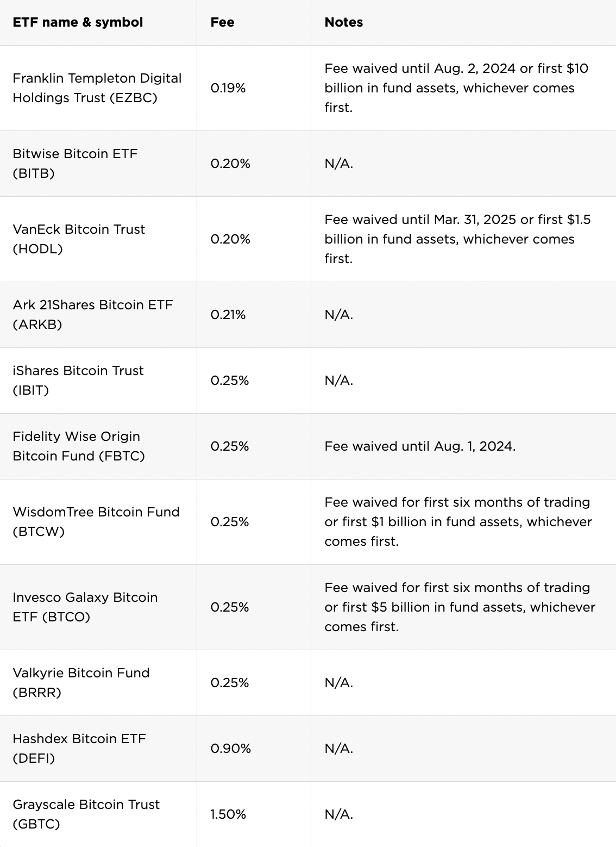616x847 pixels.
Task: Click Fidelity Wise Origin Bitcoin Fund name
Action: point(79,446)
